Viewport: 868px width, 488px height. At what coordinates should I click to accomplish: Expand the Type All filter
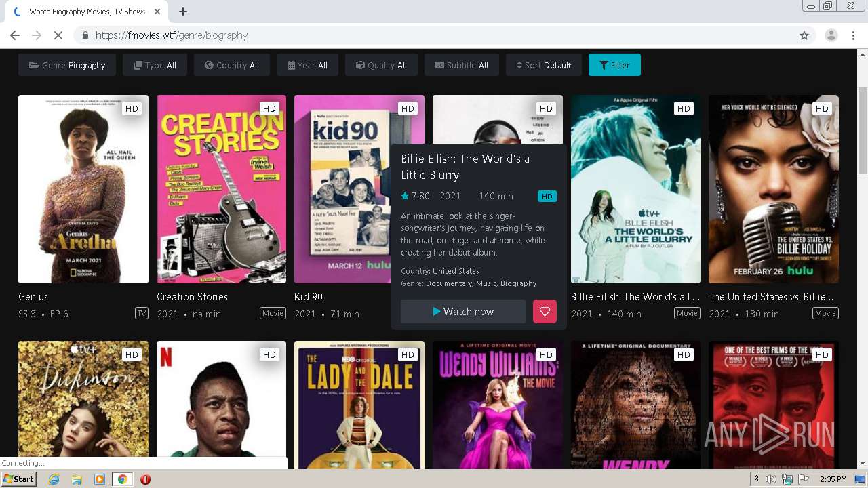155,65
